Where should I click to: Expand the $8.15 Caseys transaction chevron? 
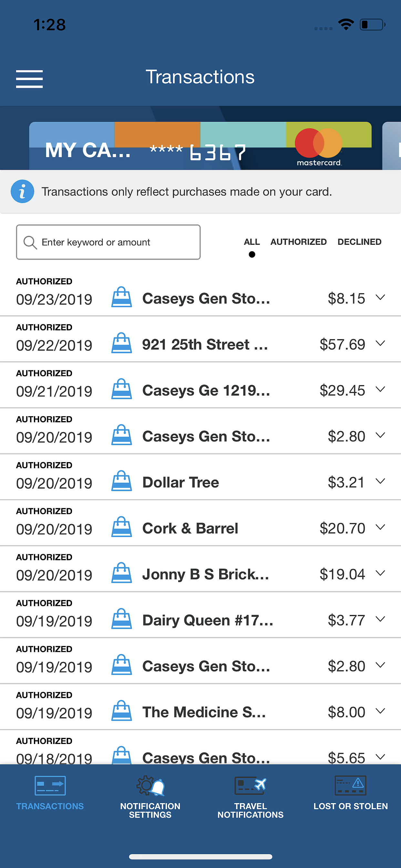tap(380, 297)
